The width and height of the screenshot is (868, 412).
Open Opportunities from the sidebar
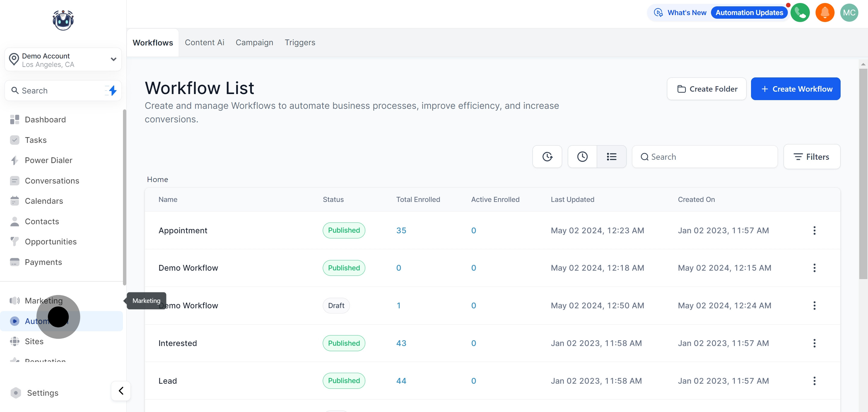coord(51,241)
